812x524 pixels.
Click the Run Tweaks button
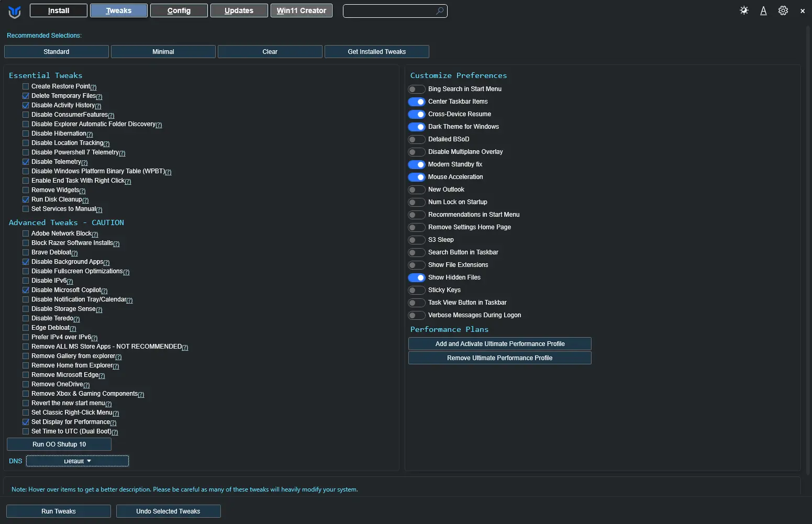(x=59, y=511)
